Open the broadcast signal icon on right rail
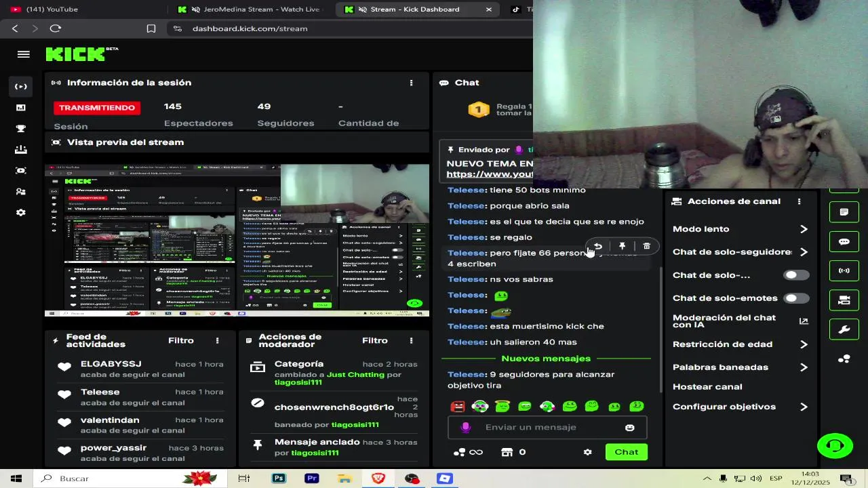868x488 pixels. coord(844,270)
